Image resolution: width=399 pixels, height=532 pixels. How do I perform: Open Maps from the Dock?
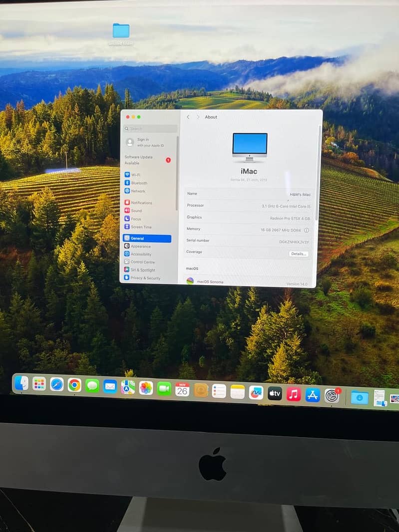128,387
